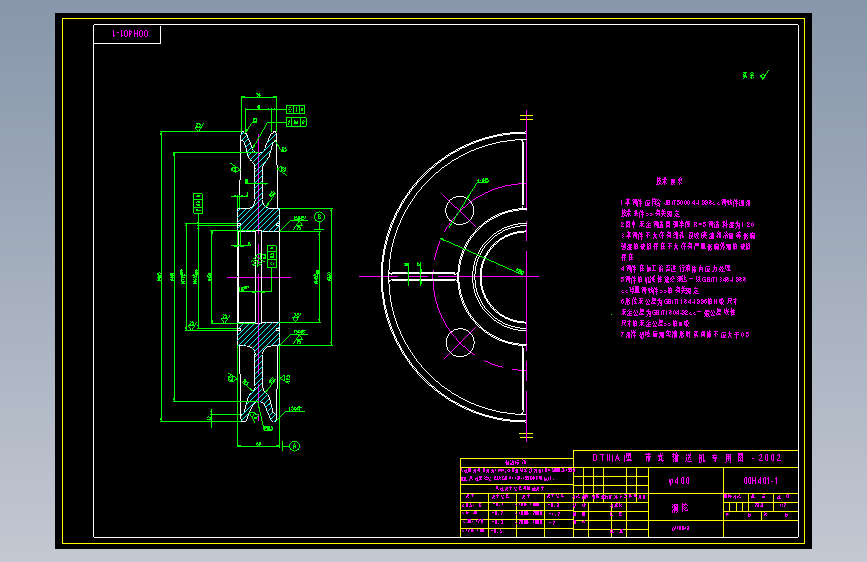The width and height of the screenshot is (867, 562).
Task: Click the upper cyan hatched hub section
Action: pos(258,220)
